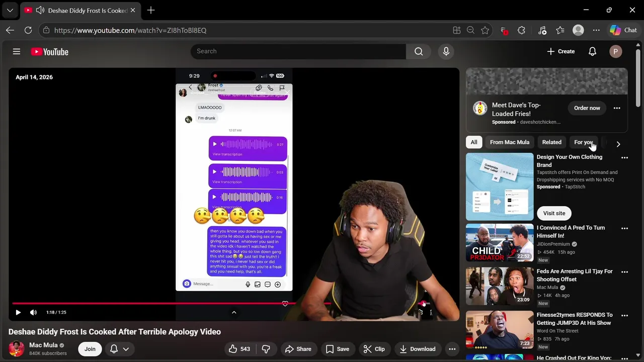Show more filter chips with arrow
This screenshot has width=644, height=362.
point(618,144)
